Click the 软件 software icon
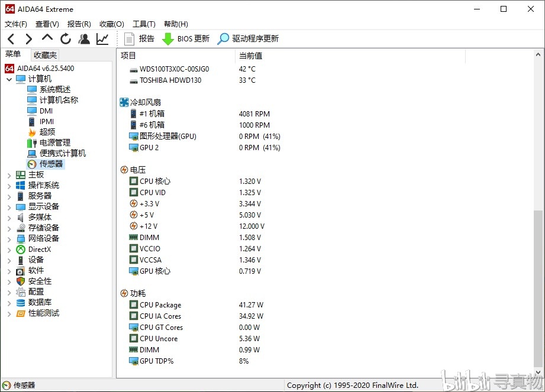This screenshot has height=392, width=545. tap(21, 271)
